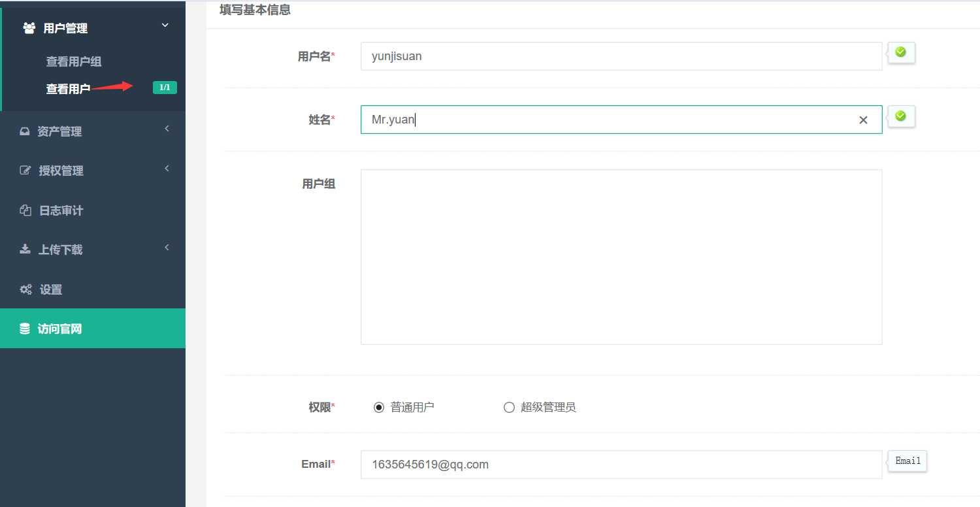Click the 用户组 multi-select list box
The image size is (980, 507).
pyautogui.click(x=621, y=257)
